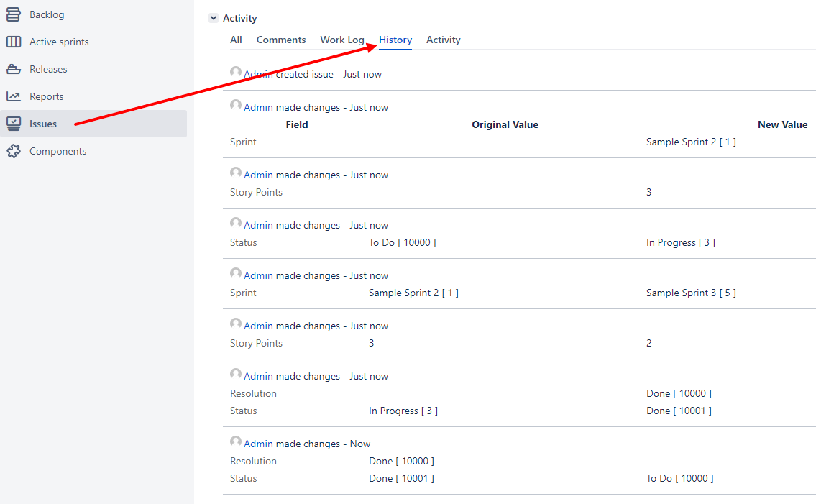The height and width of the screenshot is (504, 816).
Task: Open Admin link in created issue entry
Action: pyautogui.click(x=258, y=74)
